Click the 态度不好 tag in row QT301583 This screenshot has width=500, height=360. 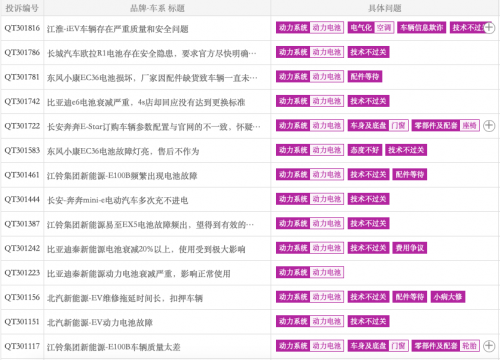(x=365, y=150)
